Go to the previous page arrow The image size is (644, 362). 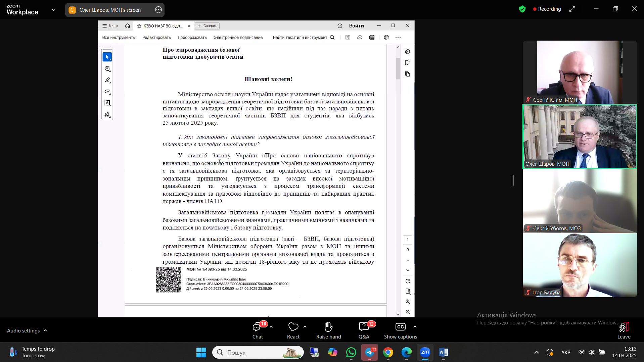pyautogui.click(x=408, y=260)
